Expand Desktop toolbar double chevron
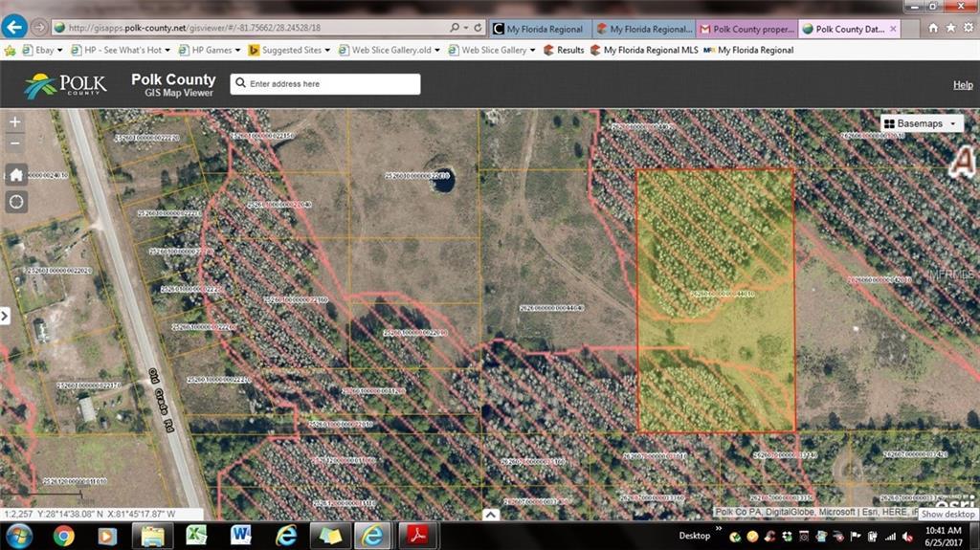This screenshot has width=980, height=550. tap(719, 529)
